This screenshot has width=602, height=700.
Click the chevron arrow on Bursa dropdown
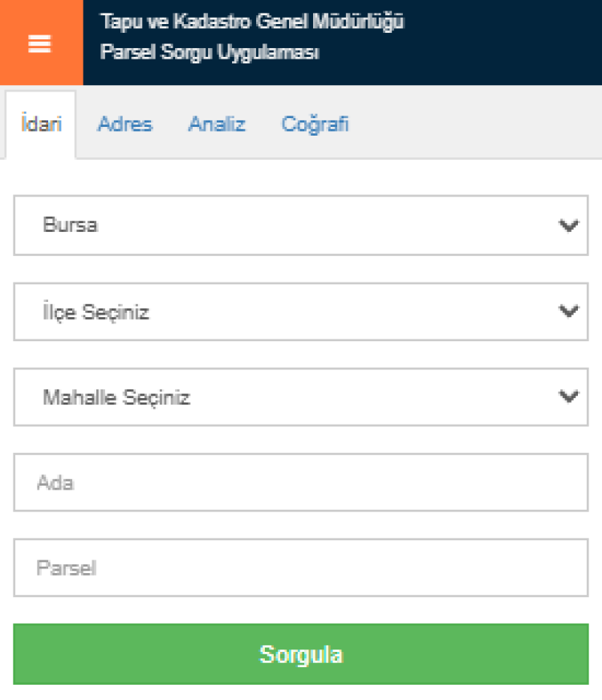[568, 226]
